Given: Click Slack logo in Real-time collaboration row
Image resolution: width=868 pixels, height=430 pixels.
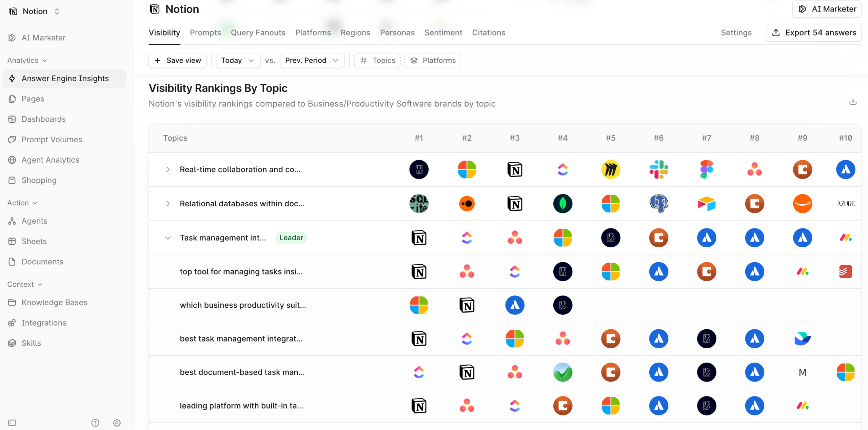Looking at the screenshot, I should pos(658,169).
